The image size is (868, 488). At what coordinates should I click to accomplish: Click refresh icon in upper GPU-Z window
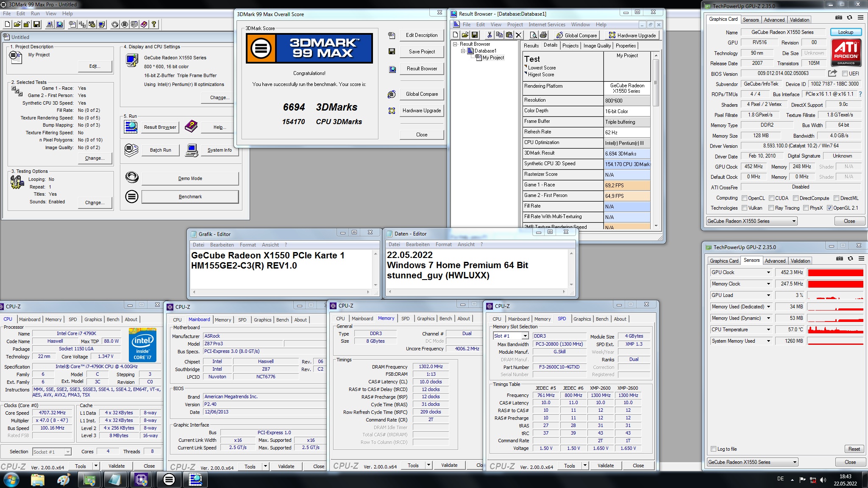click(849, 17)
